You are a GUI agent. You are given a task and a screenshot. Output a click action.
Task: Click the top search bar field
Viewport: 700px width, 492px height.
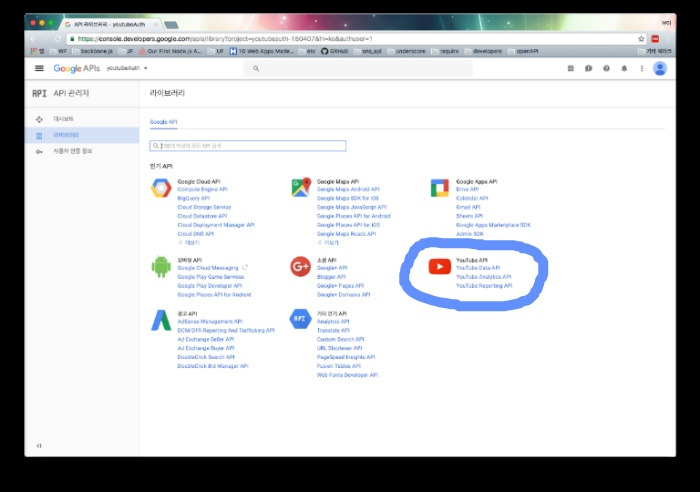click(358, 68)
